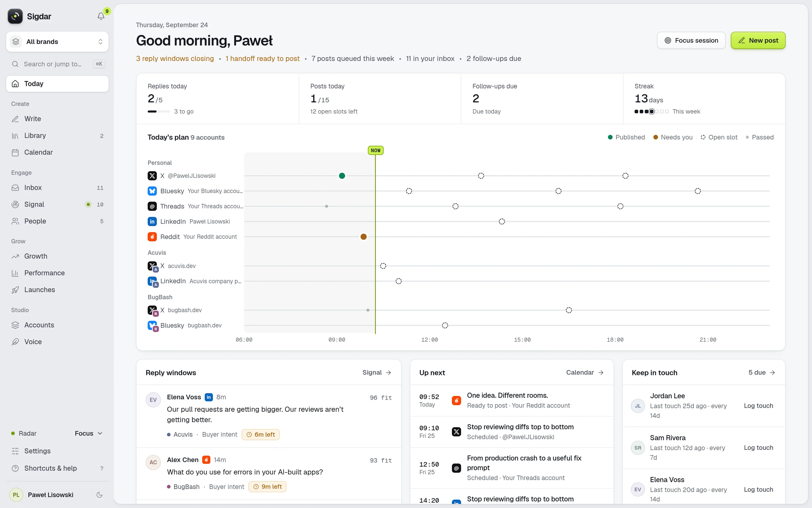Log touch for Jordan Lee
The width and height of the screenshot is (812, 508).
tap(758, 406)
